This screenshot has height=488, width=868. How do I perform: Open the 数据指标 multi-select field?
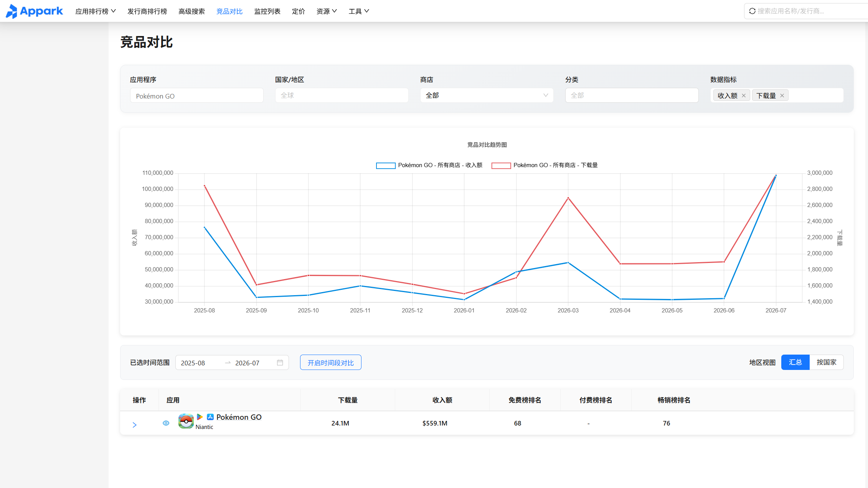[777, 95]
